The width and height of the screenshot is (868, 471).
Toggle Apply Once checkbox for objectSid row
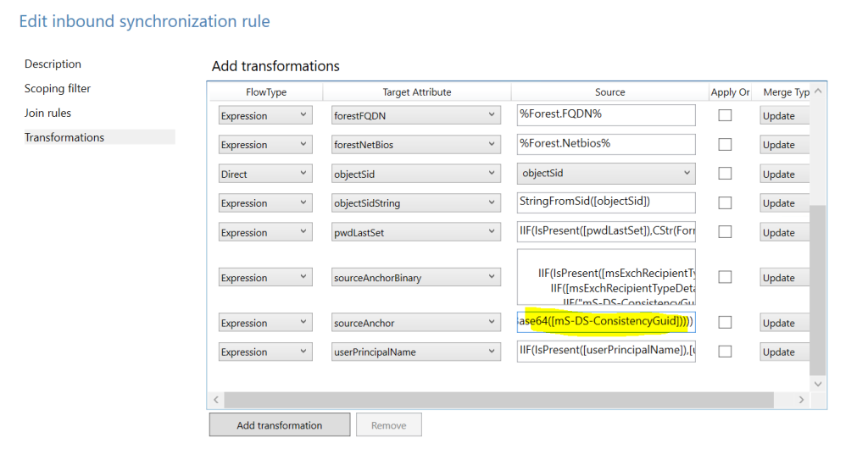click(725, 174)
